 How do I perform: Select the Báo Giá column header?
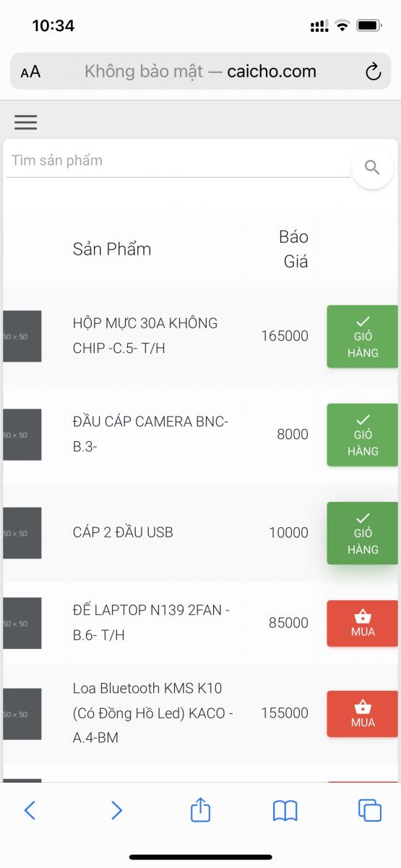pyautogui.click(x=294, y=249)
